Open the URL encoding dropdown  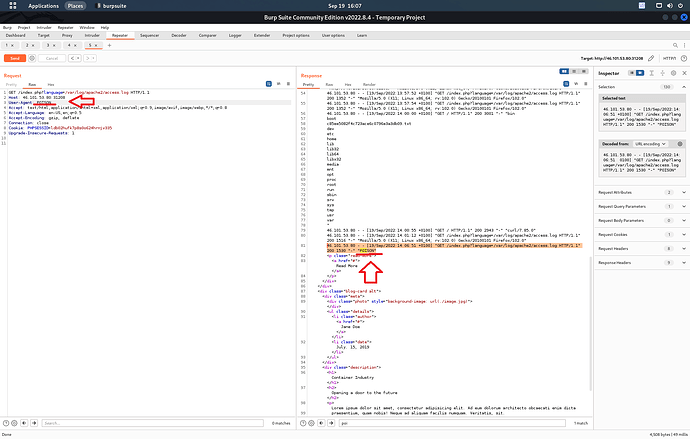point(650,144)
